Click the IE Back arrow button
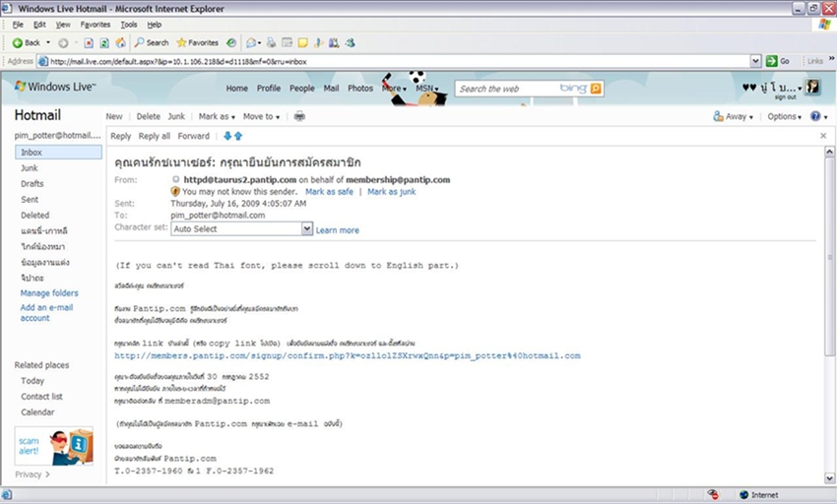Viewport: 837px width, 504px height. tap(27, 42)
